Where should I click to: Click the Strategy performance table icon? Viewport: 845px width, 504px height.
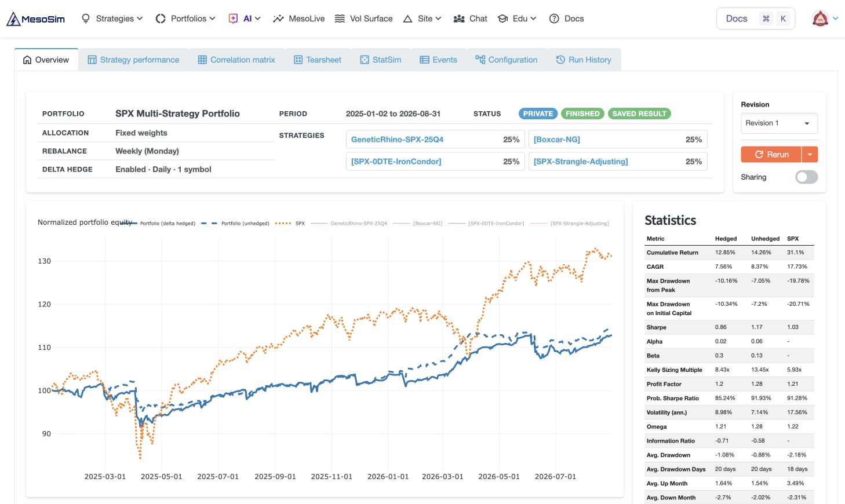(x=92, y=60)
